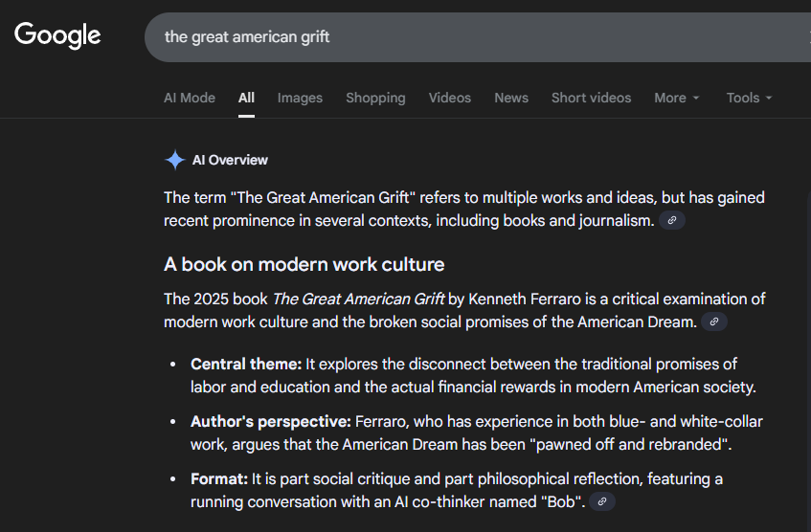Click the Google logo

click(57, 35)
